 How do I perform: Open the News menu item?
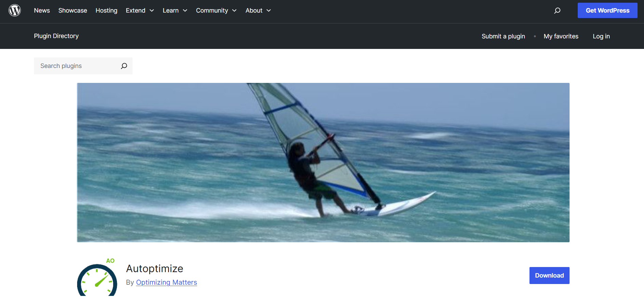pos(42,11)
